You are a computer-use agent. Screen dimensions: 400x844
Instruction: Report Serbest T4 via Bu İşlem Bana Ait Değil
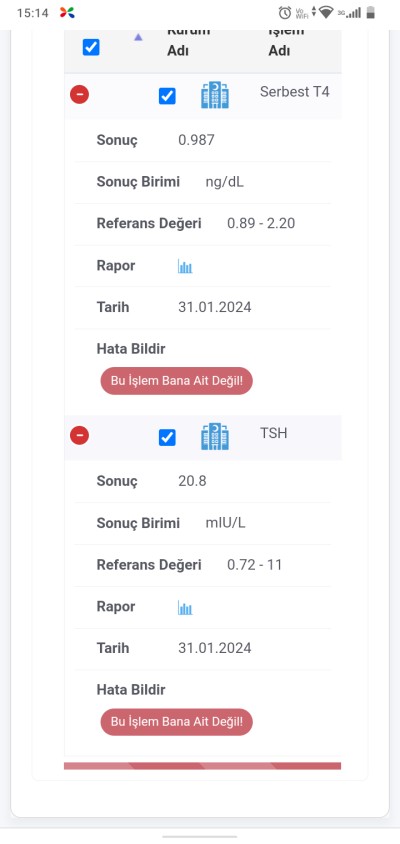[177, 381]
